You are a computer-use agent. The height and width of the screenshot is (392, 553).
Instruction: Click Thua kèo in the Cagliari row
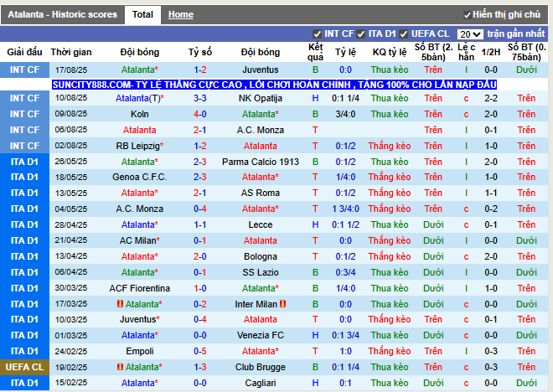pos(390,383)
